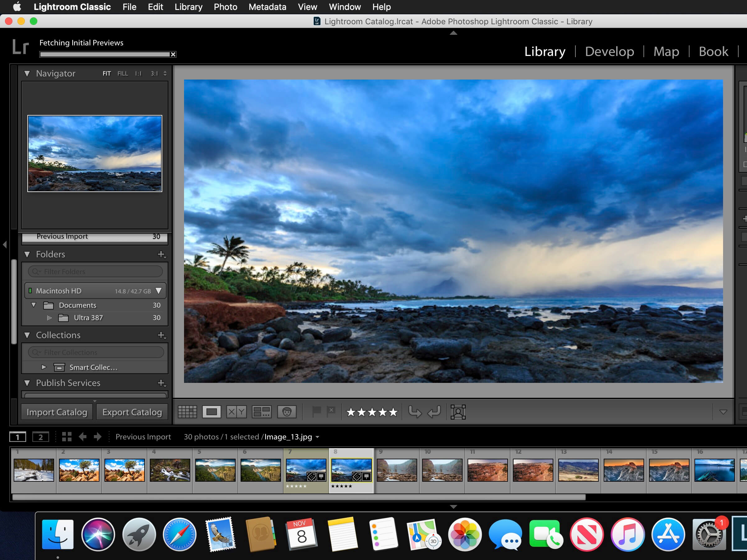Flag photo as Pick in toolbar
Screen dimensions: 747x560
coord(316,411)
